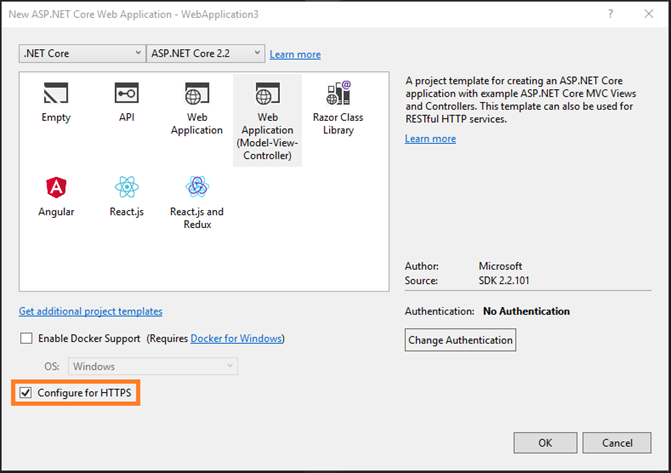This screenshot has height=473, width=671.
Task: Click the 'Razor Class Library' label text
Action: point(338,123)
